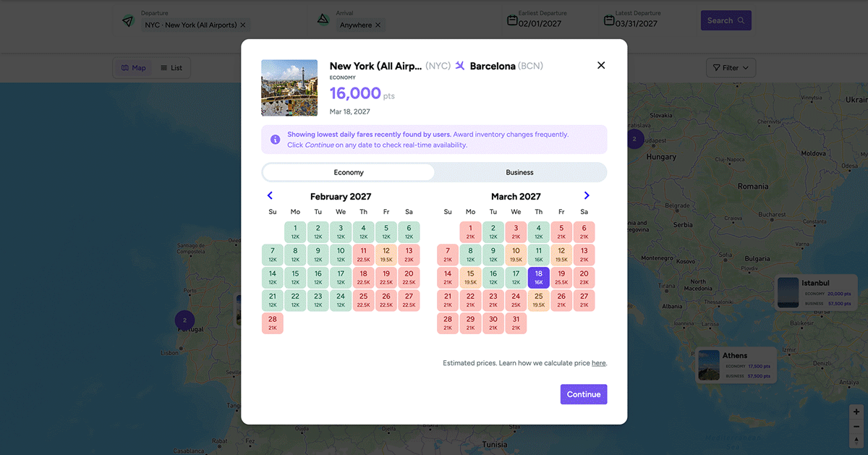This screenshot has width=868, height=455.
Task: Click the '16,000 pts' price text
Action: 362,93
